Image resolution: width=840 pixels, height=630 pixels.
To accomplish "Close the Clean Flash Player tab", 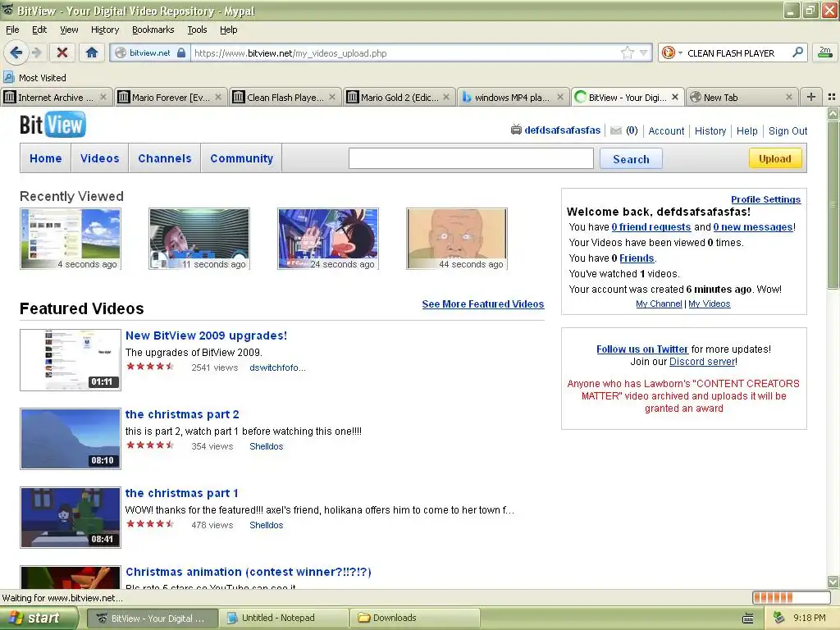I will point(332,97).
